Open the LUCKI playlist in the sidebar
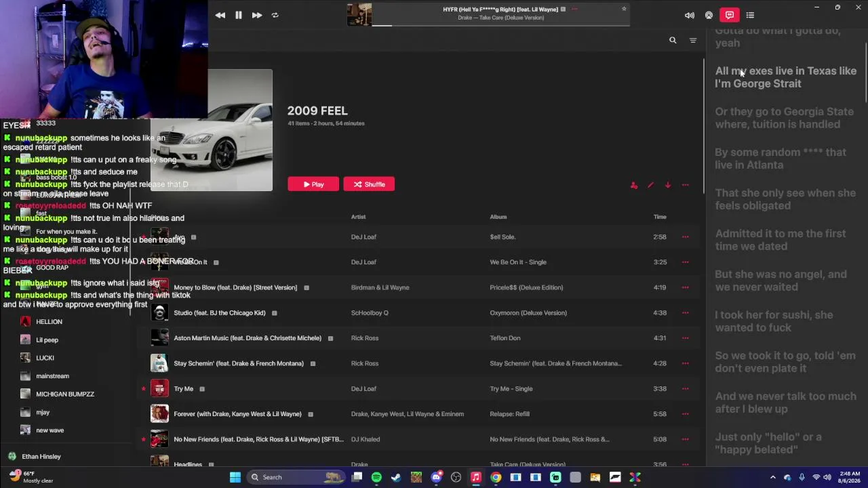Viewport: 868px width, 488px height. tap(45, 358)
